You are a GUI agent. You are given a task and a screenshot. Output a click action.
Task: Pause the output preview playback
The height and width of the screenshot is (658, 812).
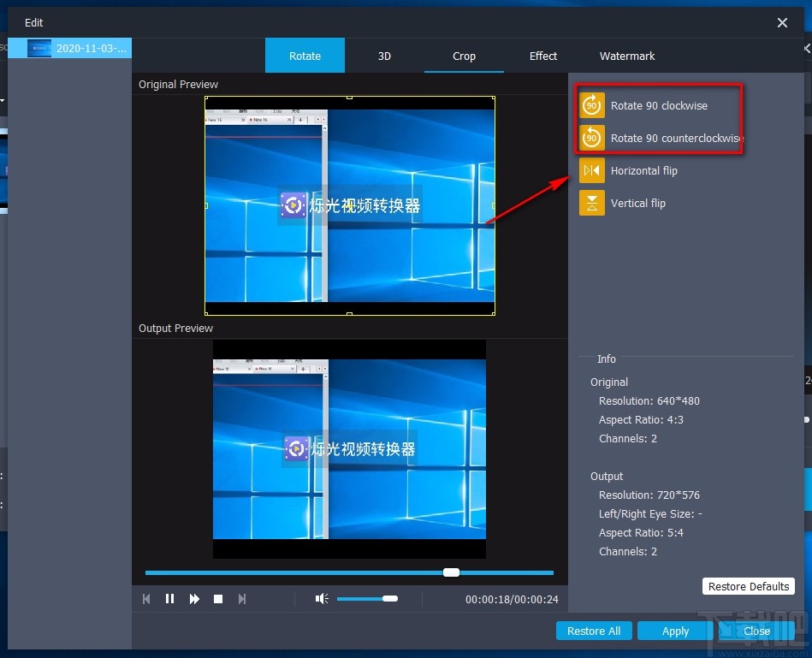(x=170, y=598)
